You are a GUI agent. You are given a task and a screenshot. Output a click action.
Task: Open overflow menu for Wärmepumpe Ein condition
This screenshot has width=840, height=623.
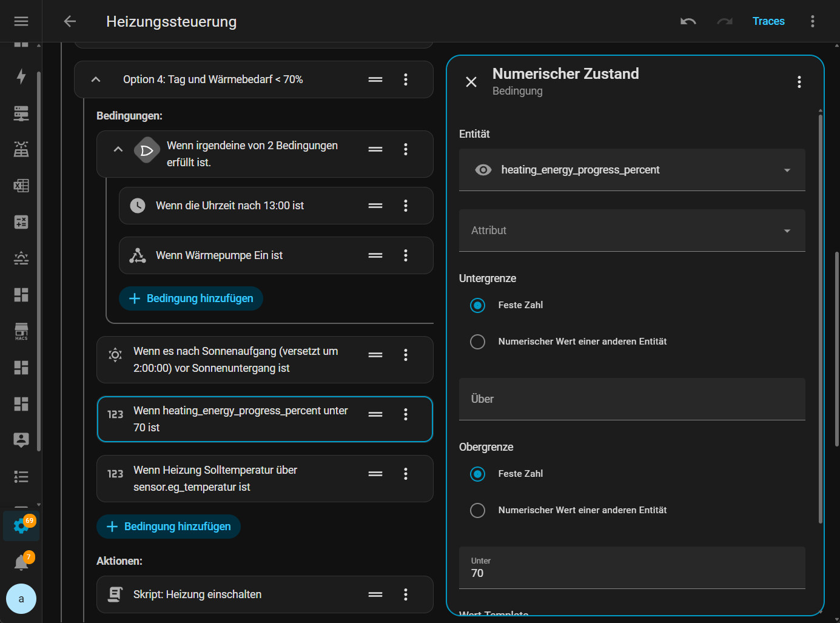click(406, 255)
